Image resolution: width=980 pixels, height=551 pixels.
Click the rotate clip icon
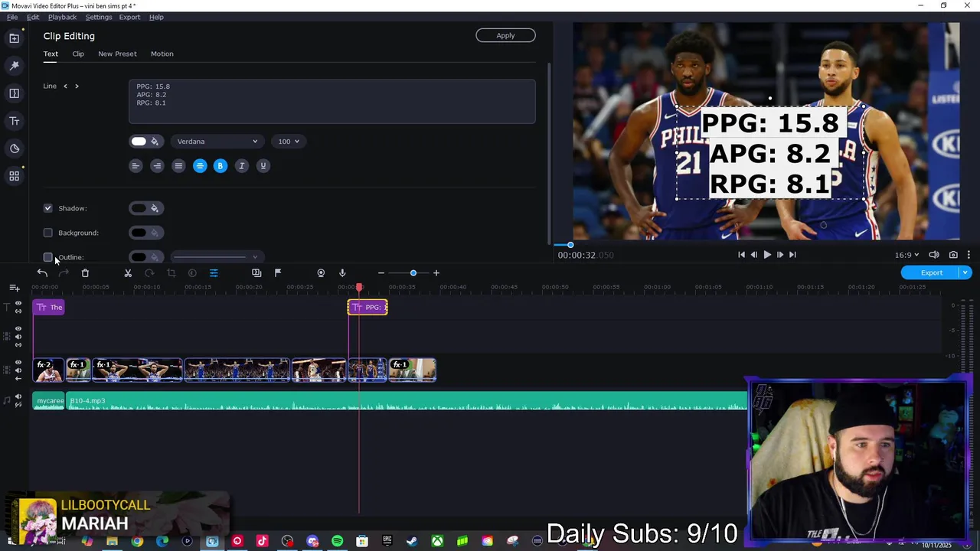click(x=149, y=273)
